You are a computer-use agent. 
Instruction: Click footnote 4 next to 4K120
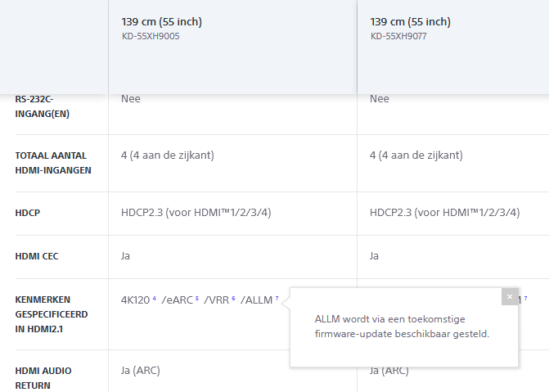click(x=154, y=299)
